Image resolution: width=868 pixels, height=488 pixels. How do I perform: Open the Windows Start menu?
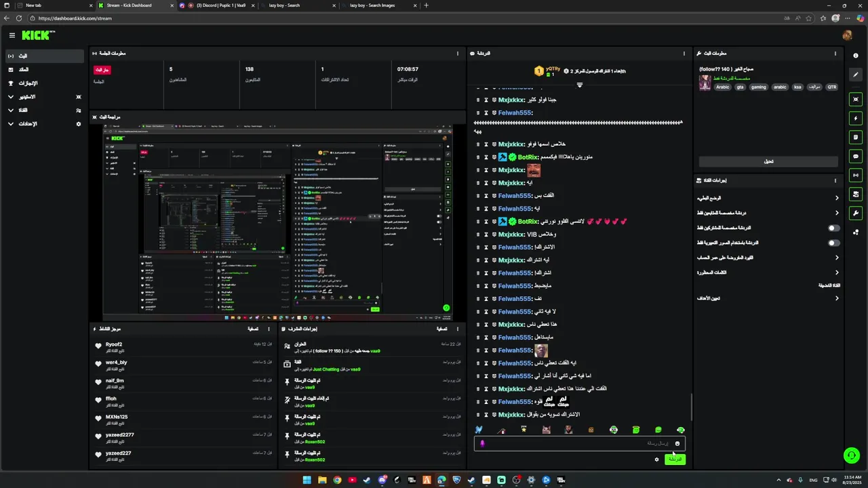click(x=307, y=480)
